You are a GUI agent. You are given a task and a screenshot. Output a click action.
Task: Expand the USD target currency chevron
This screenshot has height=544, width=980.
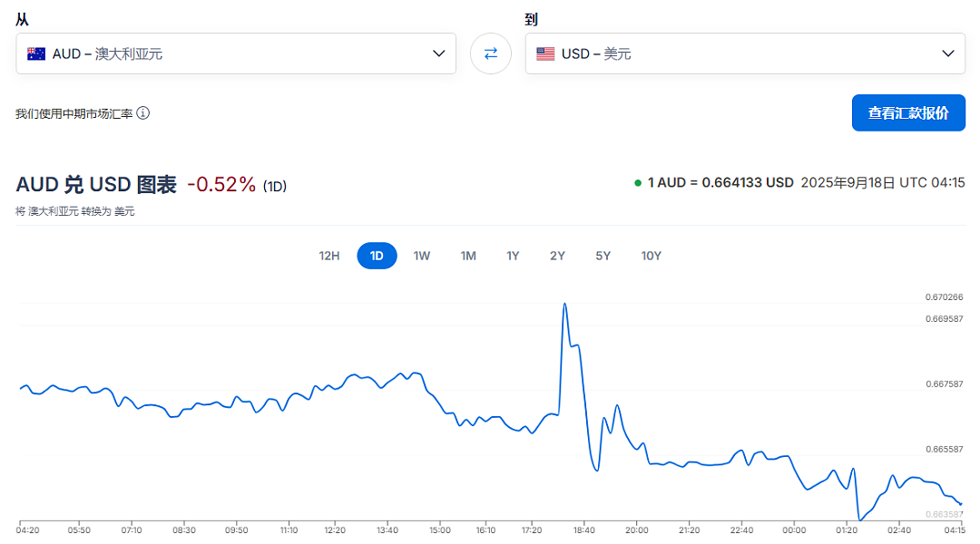(x=948, y=53)
